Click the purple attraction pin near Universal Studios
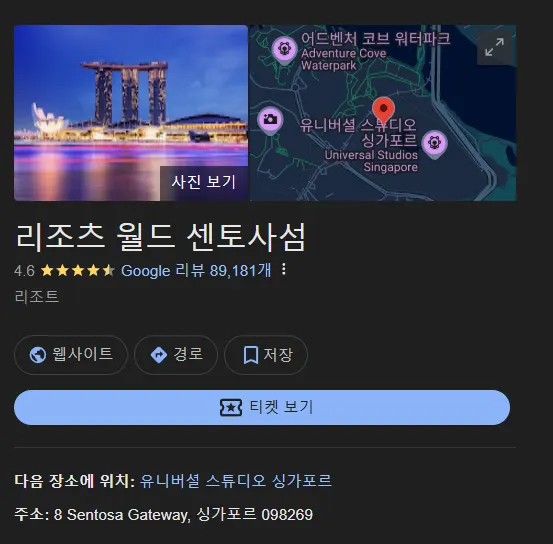Viewport: 553px width, 544px height. pyautogui.click(x=434, y=144)
